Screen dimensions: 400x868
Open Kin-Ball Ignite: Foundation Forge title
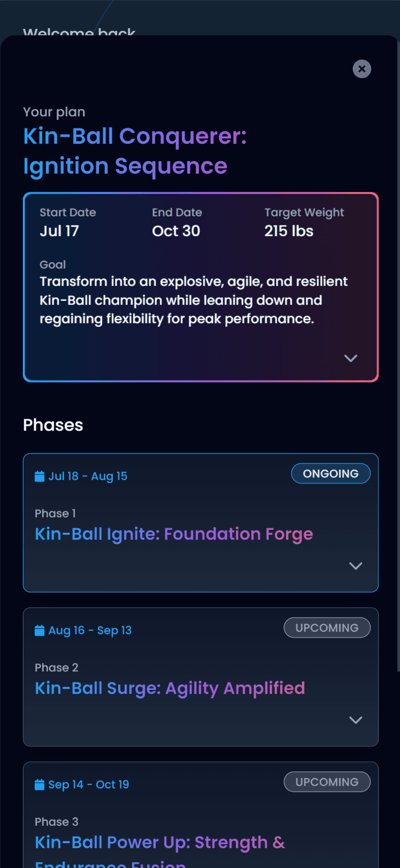(x=174, y=534)
